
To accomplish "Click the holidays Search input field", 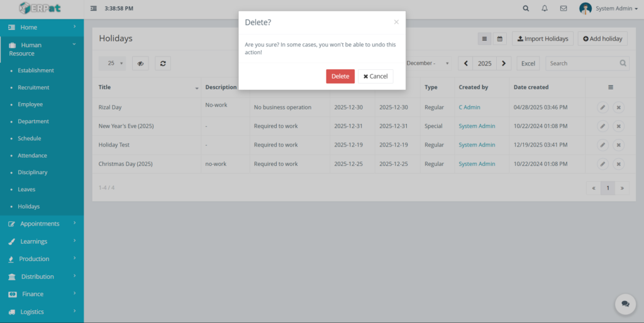I will coord(582,63).
